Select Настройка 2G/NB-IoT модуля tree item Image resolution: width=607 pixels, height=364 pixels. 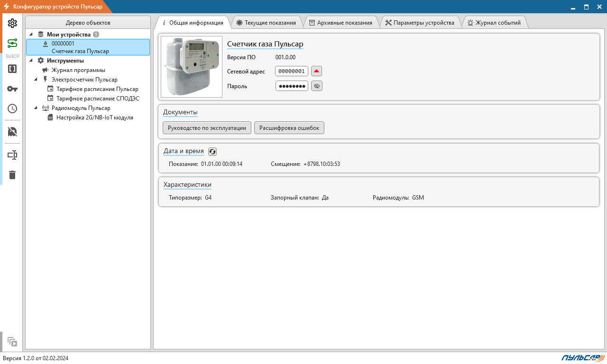[x=95, y=118]
